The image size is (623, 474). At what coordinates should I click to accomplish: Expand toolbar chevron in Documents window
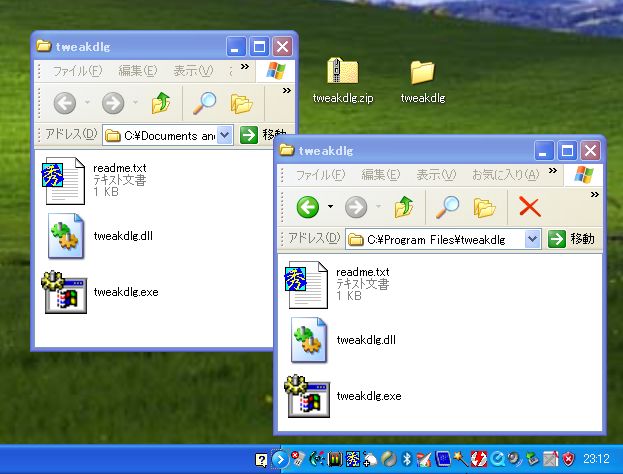pyautogui.click(x=286, y=91)
